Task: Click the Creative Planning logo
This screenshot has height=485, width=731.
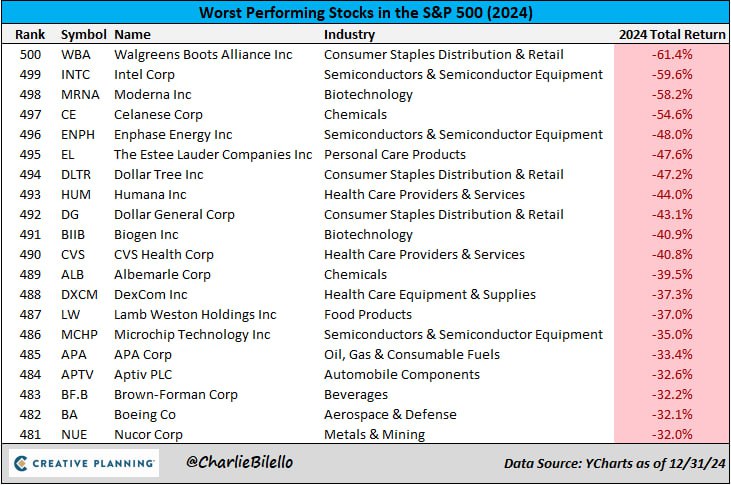Action: coord(84,463)
